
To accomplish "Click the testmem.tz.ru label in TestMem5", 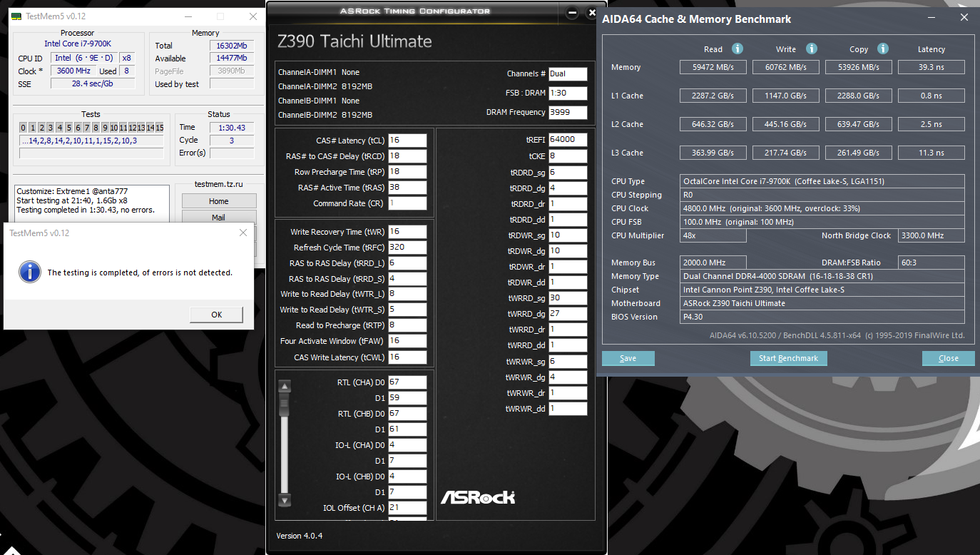I will point(218,184).
